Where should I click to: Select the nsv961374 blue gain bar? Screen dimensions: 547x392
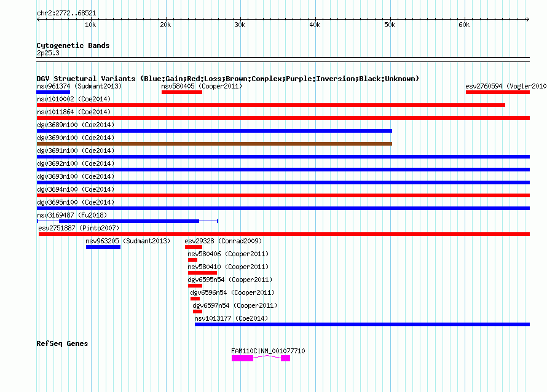53,92
